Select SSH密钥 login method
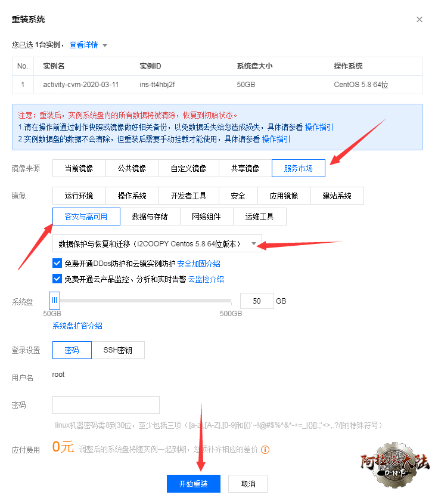 pyautogui.click(x=117, y=350)
